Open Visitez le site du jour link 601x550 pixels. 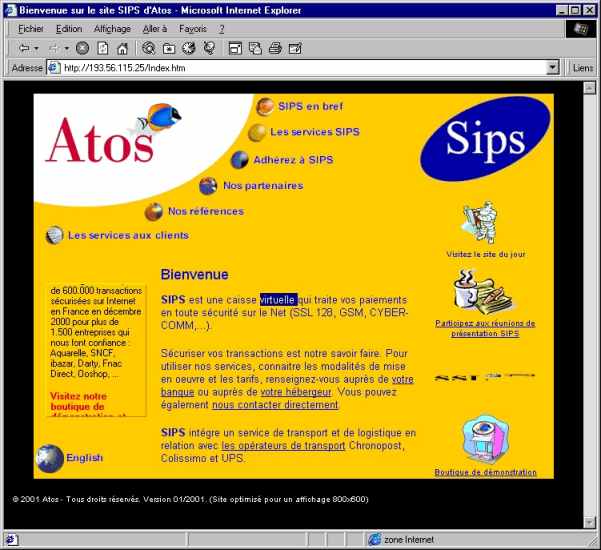[x=486, y=254]
